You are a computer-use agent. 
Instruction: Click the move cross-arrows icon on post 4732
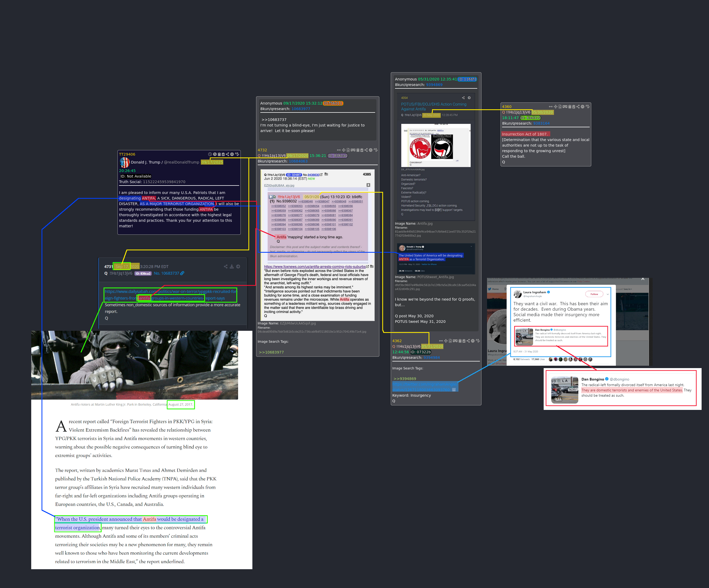(x=344, y=150)
